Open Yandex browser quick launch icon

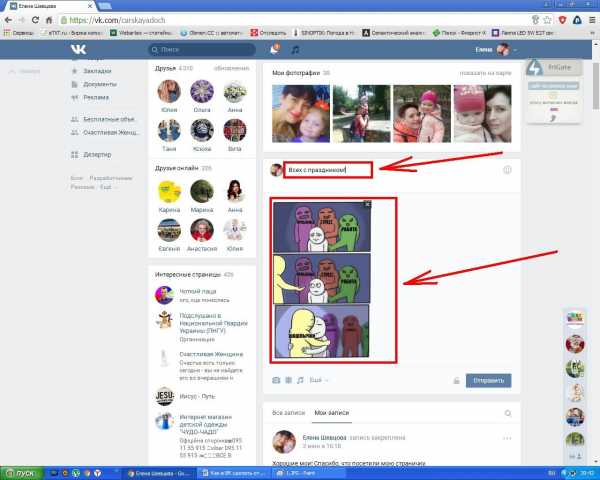[x=98, y=473]
